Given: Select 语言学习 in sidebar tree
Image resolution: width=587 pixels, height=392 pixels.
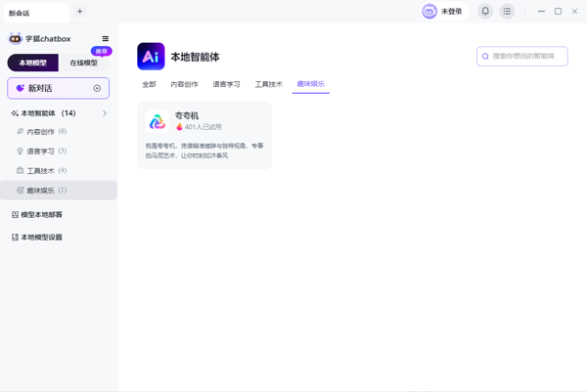Looking at the screenshot, I should tap(41, 152).
